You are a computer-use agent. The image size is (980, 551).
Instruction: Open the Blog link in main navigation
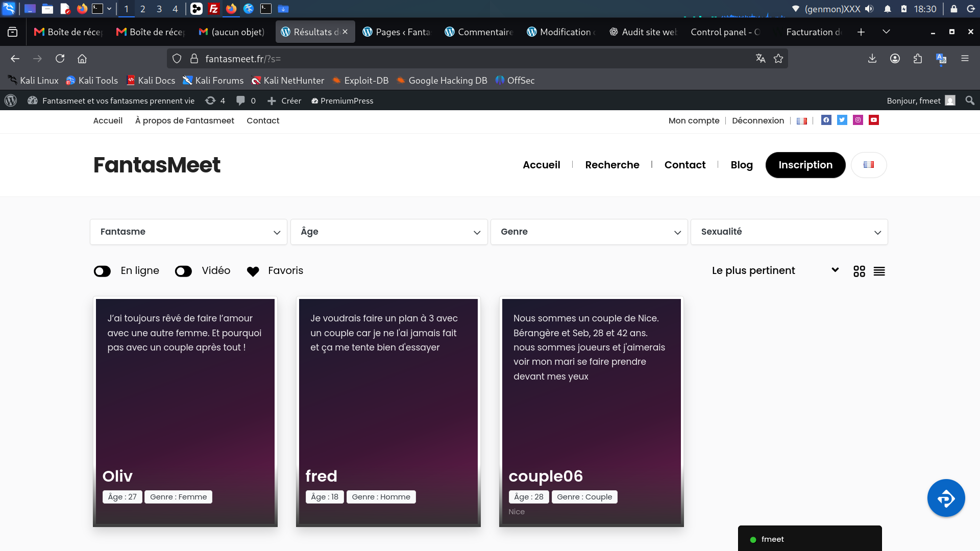[742, 165]
